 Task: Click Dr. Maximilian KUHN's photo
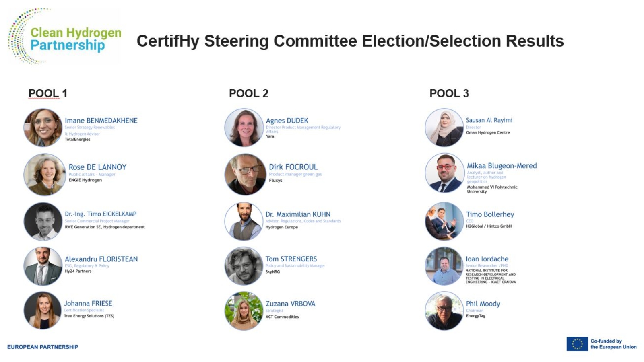tap(244, 221)
